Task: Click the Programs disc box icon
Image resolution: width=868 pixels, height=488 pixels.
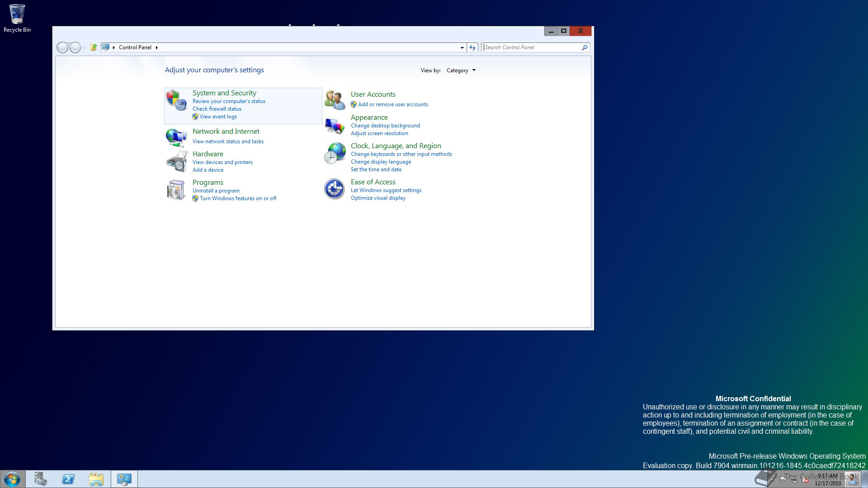Action: 176,190
